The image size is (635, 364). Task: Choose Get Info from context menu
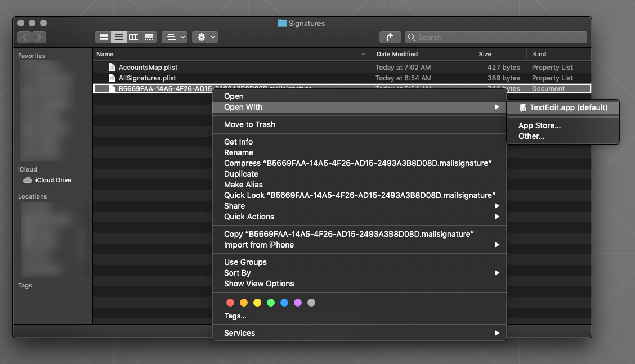[x=238, y=142]
